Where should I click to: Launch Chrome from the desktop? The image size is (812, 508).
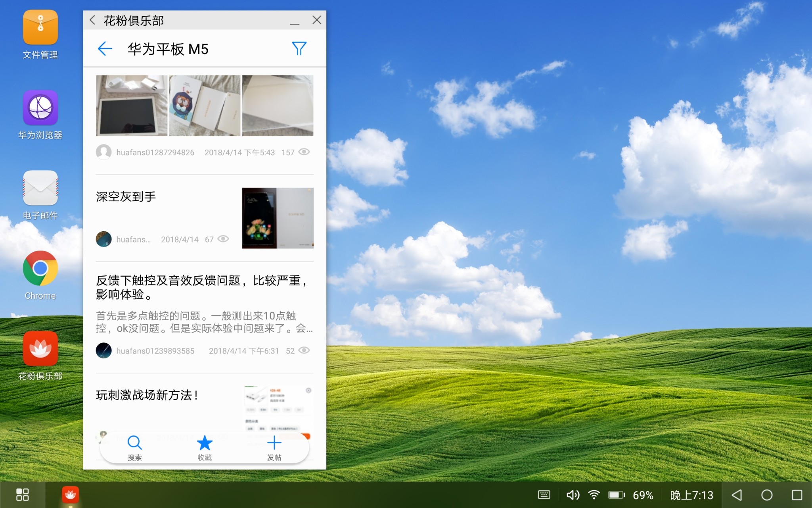tap(40, 275)
